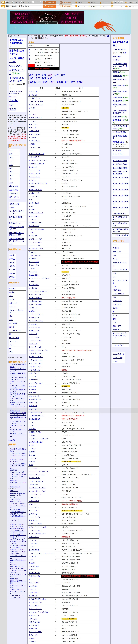
Task: Open the 新規記事作成投票 link
Action: 119,49
